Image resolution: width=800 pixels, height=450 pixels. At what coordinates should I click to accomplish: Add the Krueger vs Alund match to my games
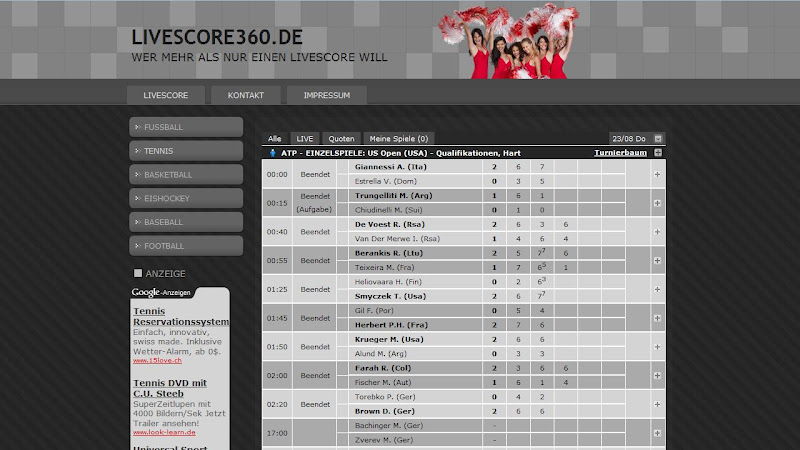pos(657,347)
